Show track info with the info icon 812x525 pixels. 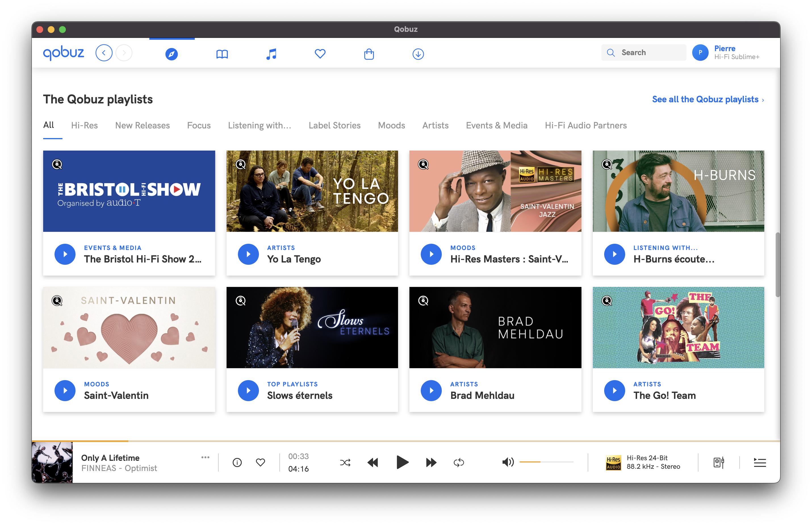click(237, 462)
